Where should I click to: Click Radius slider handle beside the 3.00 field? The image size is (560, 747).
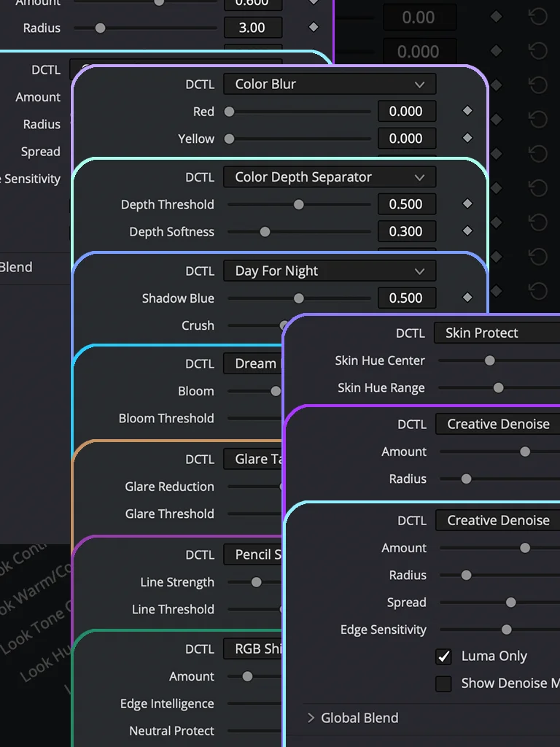[x=100, y=28]
